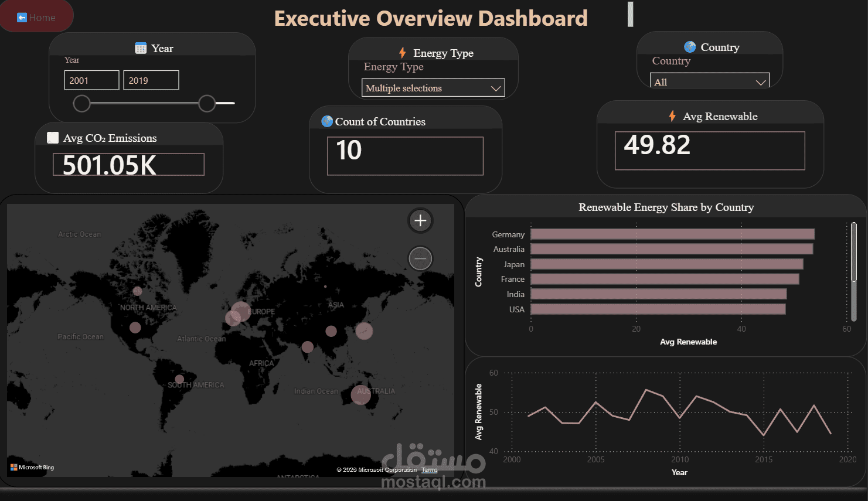Click the 2010 tick label on line chart

(x=680, y=459)
